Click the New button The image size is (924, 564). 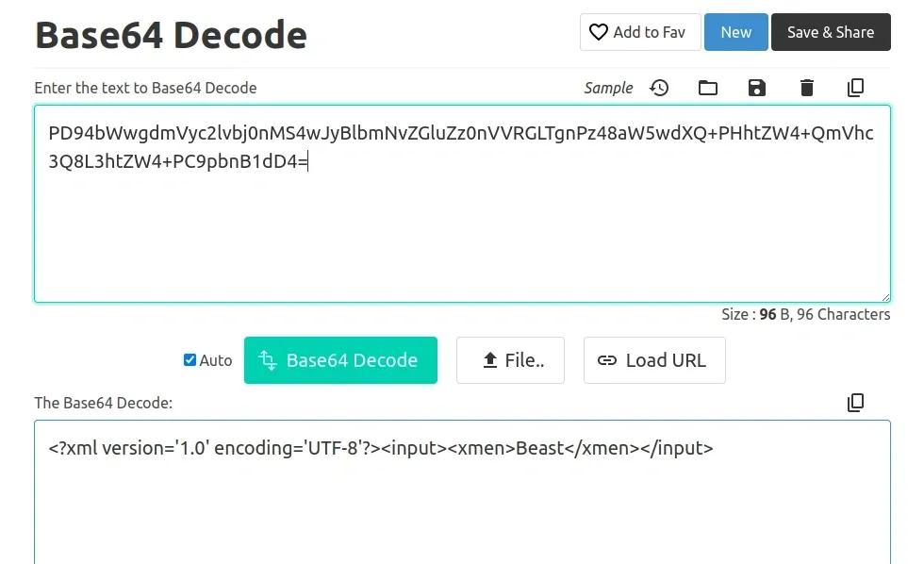735,32
